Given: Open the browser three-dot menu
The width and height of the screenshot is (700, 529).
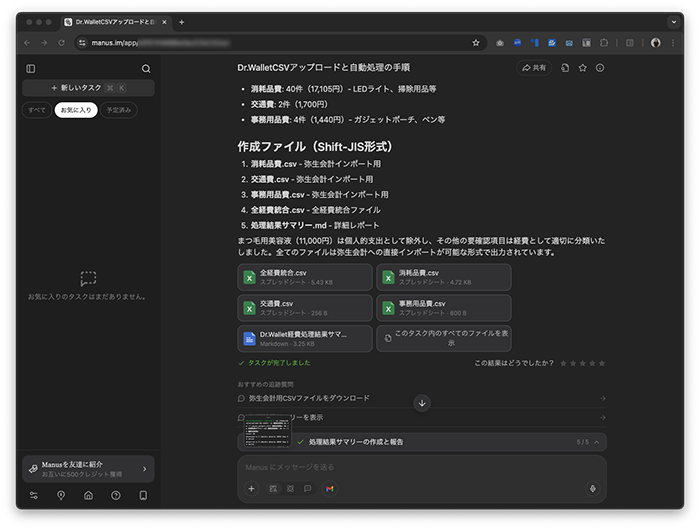Looking at the screenshot, I should coord(673,43).
